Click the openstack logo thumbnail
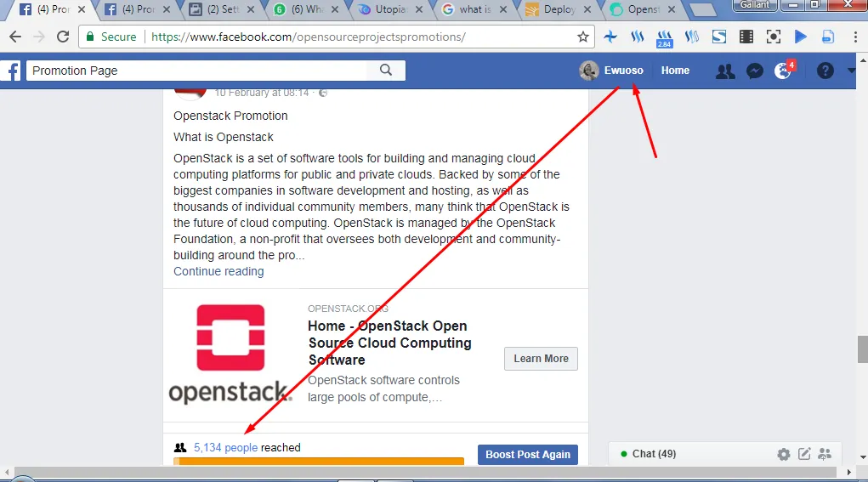 pos(231,354)
